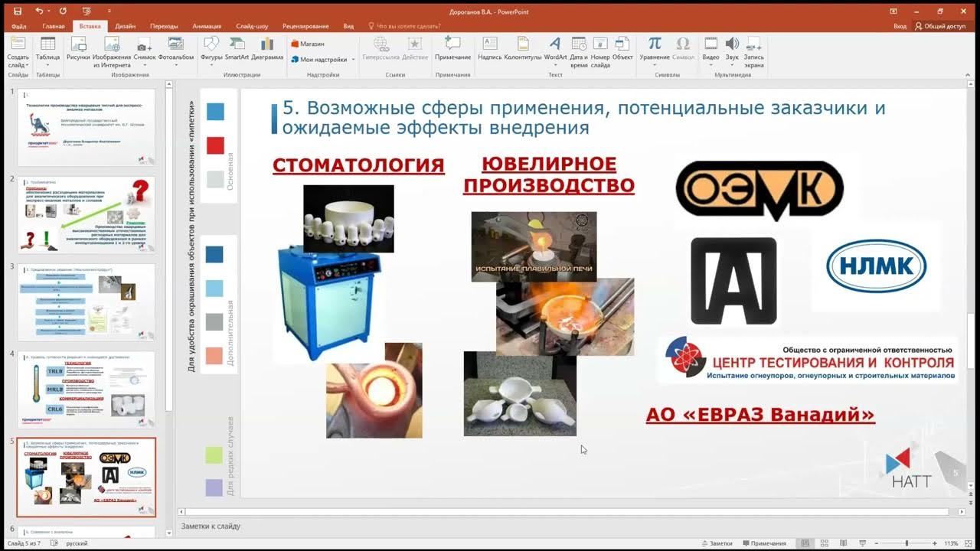Select slide 2 thumbnail
Viewport: 980px width, 551px height.
coord(87,215)
